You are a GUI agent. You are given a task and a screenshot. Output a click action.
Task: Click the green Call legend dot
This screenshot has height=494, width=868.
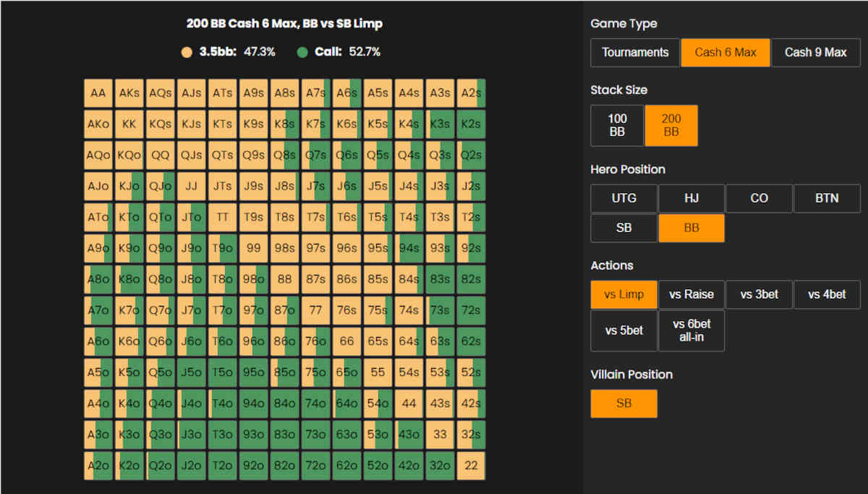click(302, 52)
